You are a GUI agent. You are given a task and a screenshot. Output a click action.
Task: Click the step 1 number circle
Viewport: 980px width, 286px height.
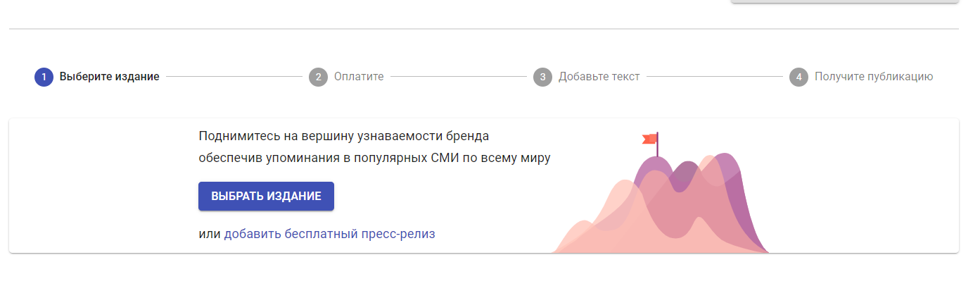44,77
